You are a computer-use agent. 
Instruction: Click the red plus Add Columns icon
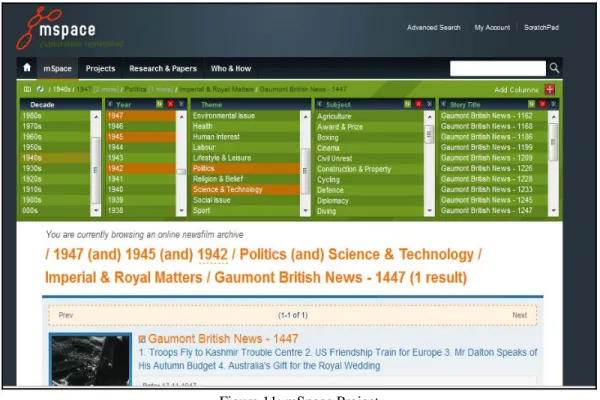550,90
